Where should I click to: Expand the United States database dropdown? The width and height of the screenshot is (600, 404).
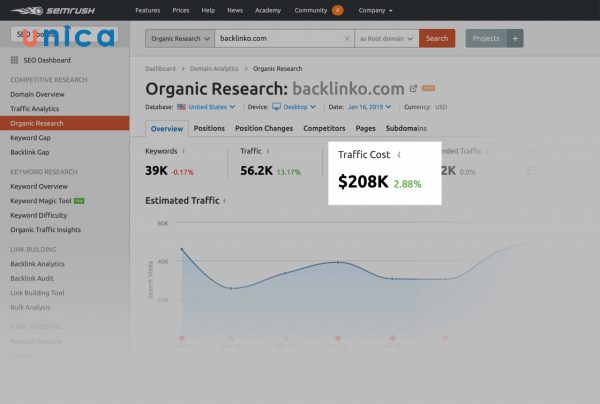[x=212, y=107]
